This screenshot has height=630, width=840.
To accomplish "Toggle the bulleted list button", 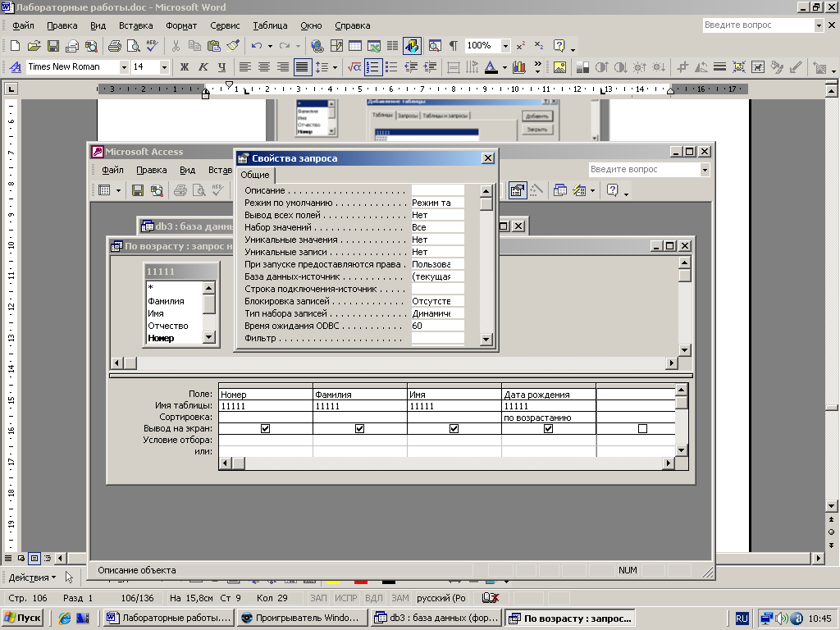I will tap(391, 67).
